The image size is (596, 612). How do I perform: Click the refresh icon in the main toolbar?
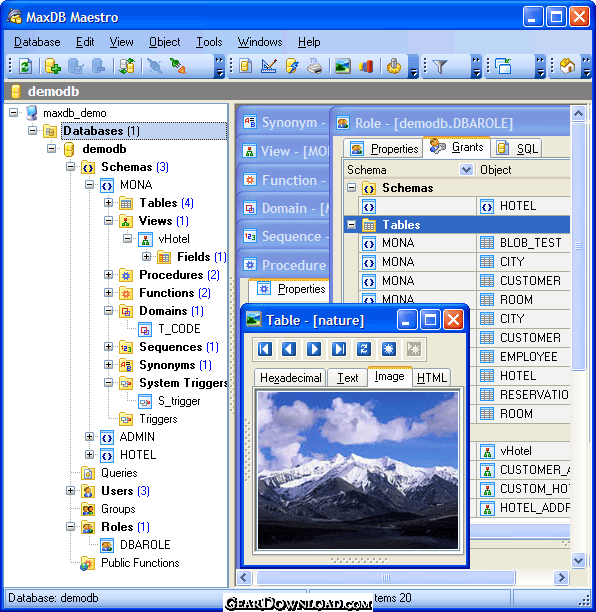pos(25,66)
